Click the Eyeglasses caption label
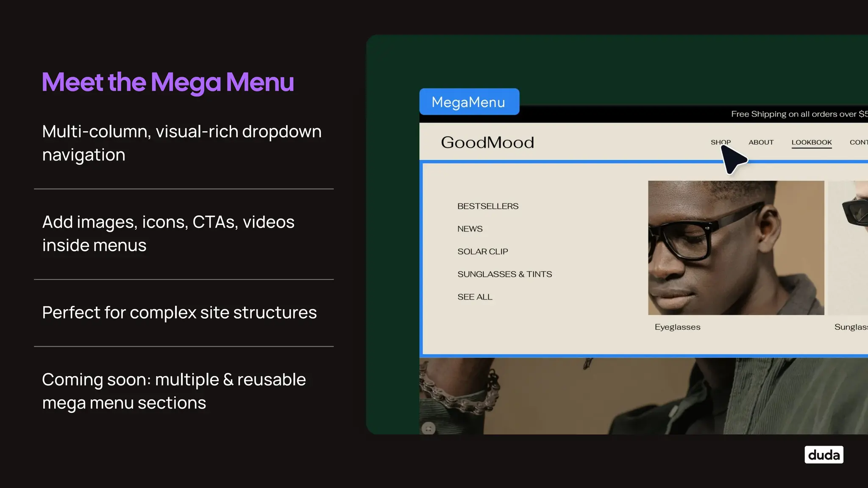This screenshot has width=868, height=488. click(x=677, y=327)
